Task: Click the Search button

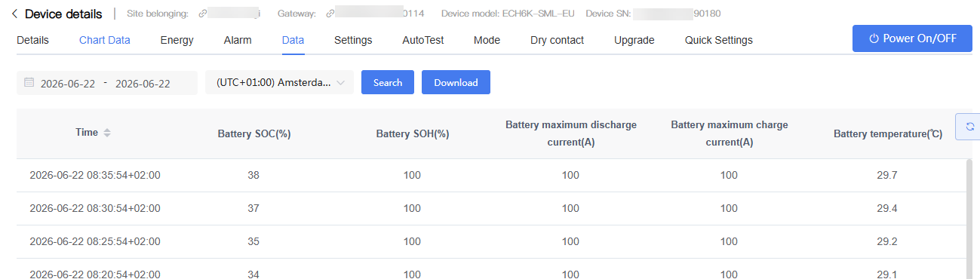Action: coord(388,82)
